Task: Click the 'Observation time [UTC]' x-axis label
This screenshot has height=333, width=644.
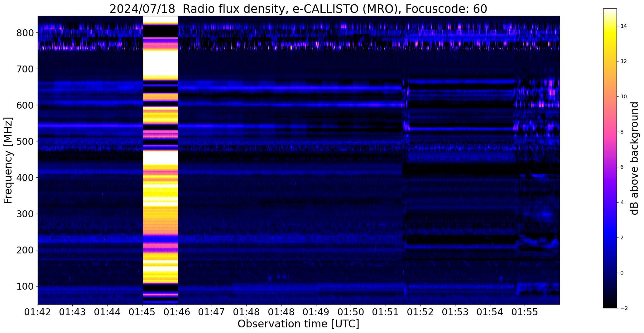Action: [298, 324]
